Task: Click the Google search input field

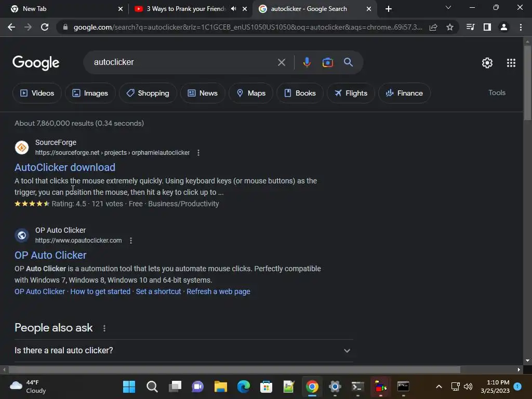Action: click(183, 62)
